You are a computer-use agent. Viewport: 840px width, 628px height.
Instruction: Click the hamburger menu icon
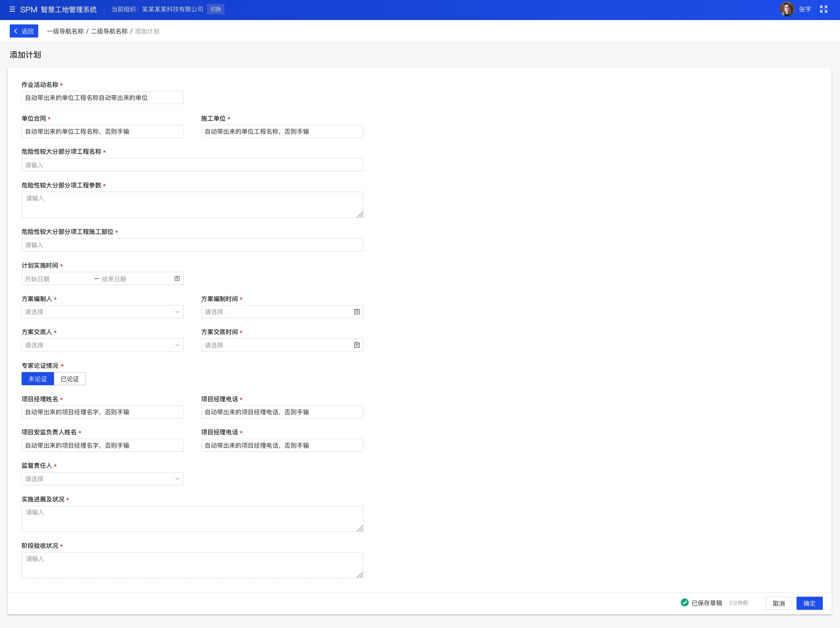(x=12, y=9)
